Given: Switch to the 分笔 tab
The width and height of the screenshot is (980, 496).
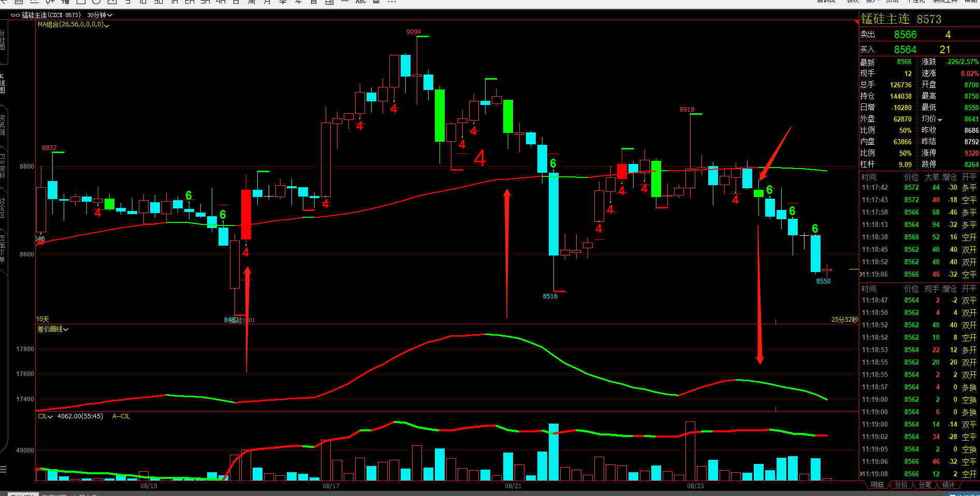Looking at the screenshot, I should coord(925,485).
